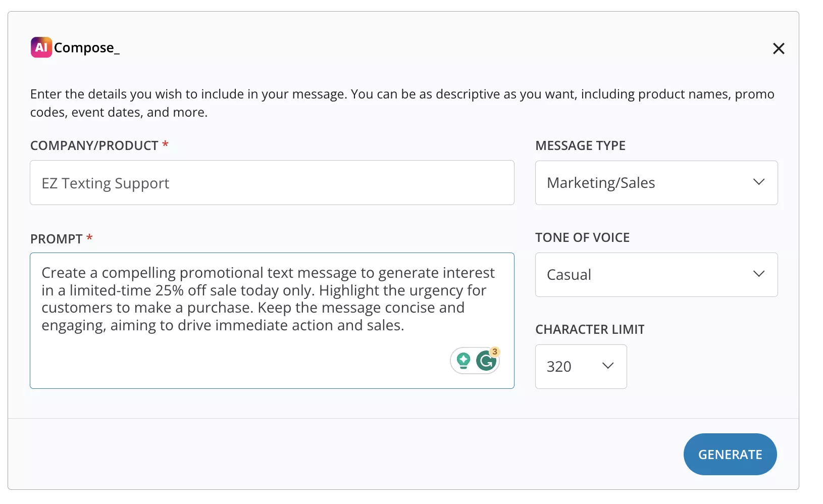Click the 'MESSAGE TYPE' label
Screen dimensions: 823x504
pyautogui.click(x=580, y=146)
